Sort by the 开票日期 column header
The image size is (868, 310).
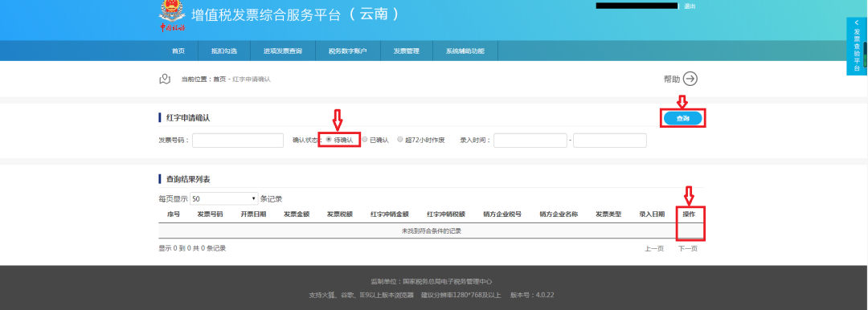click(253, 214)
